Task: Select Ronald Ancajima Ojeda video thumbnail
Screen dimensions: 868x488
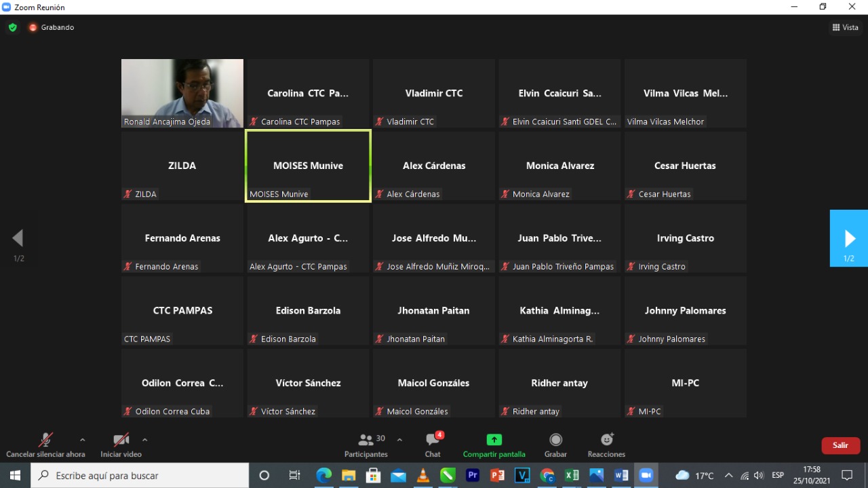Action: coord(182,93)
